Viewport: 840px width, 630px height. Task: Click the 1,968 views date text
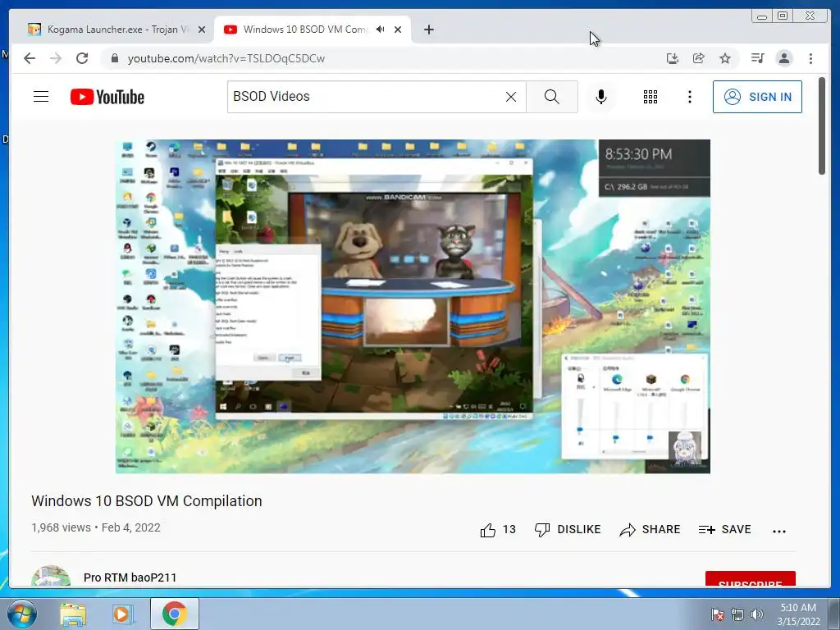click(x=96, y=527)
